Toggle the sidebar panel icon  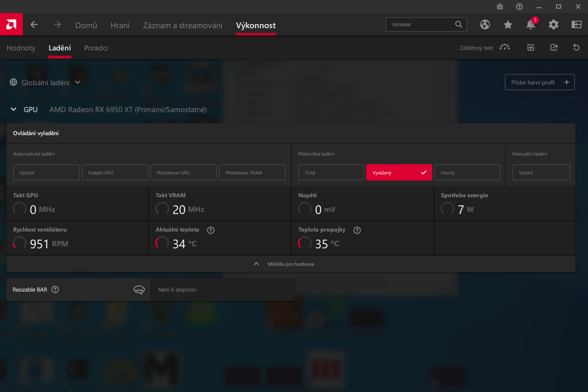click(x=577, y=24)
